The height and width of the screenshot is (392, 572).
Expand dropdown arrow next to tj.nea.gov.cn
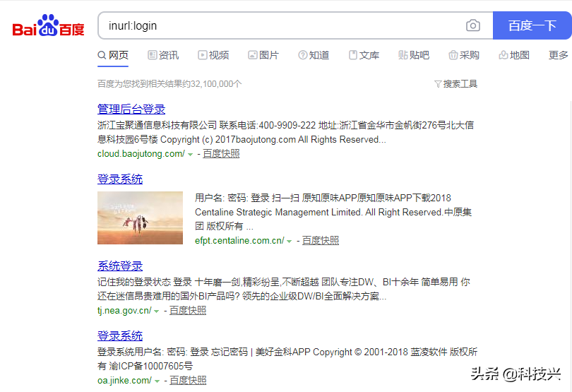(x=157, y=311)
